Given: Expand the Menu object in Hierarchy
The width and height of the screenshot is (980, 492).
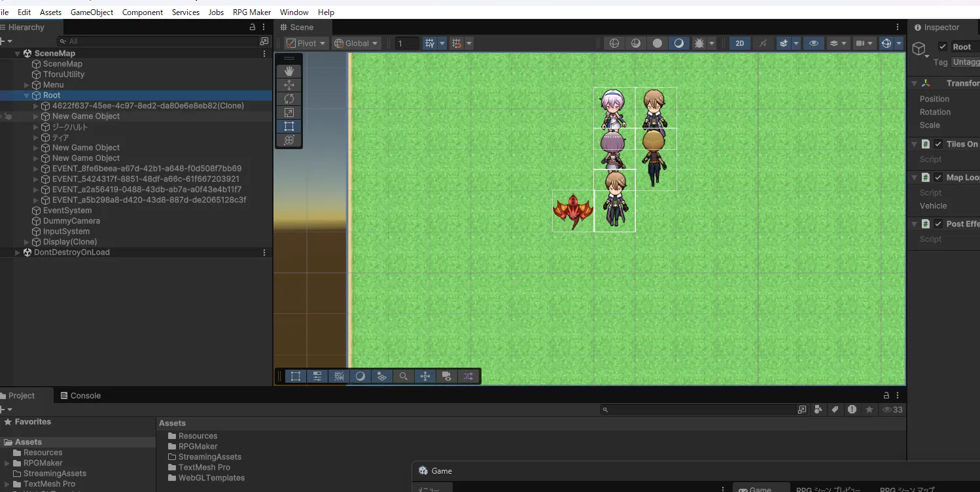Looking at the screenshot, I should (x=27, y=85).
